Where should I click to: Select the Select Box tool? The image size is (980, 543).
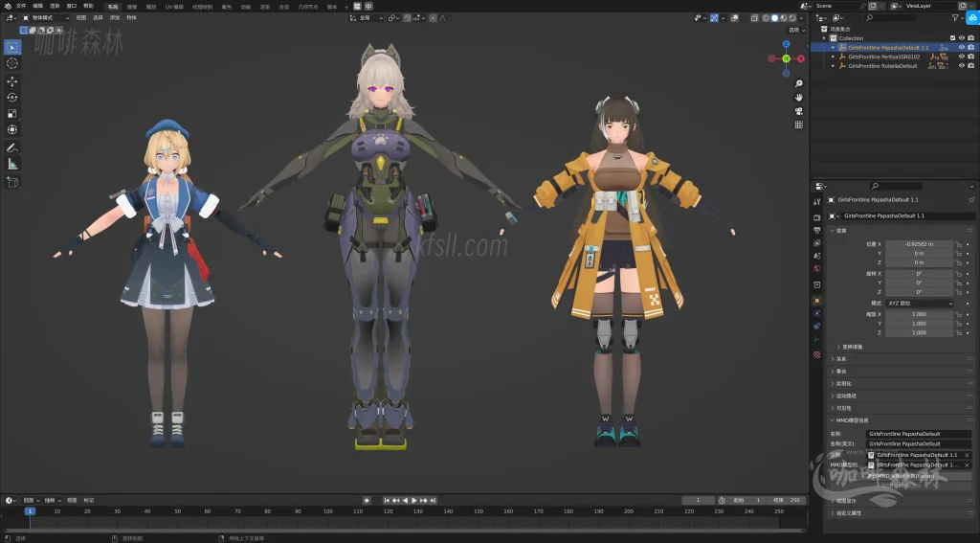pos(11,47)
